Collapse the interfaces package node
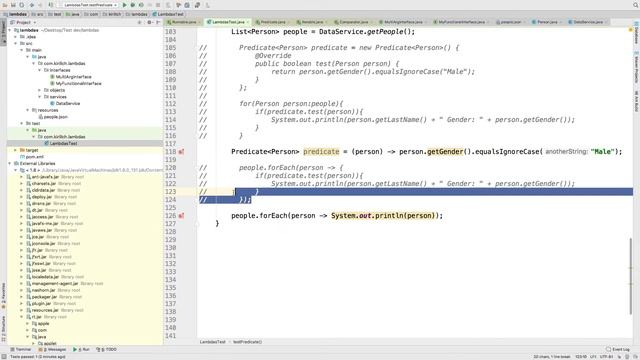The height and width of the screenshot is (360, 640). pyautogui.click(x=40, y=70)
